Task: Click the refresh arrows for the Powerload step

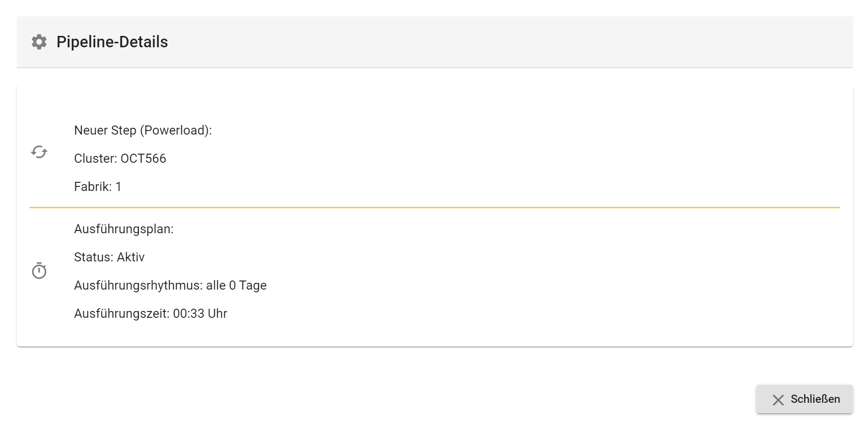Action: point(39,151)
